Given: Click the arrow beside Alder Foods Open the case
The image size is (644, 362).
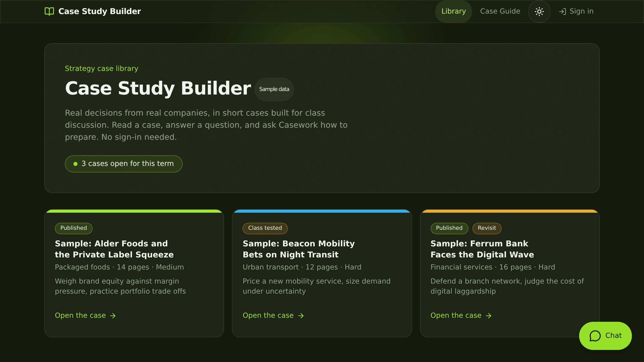Looking at the screenshot, I should coord(113,316).
